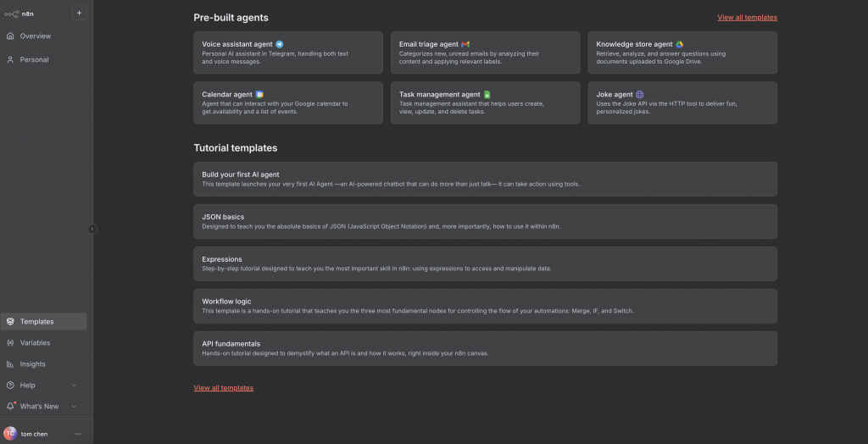Click the n8n logo icon
Screen dimensions: 868x444
tap(11, 14)
